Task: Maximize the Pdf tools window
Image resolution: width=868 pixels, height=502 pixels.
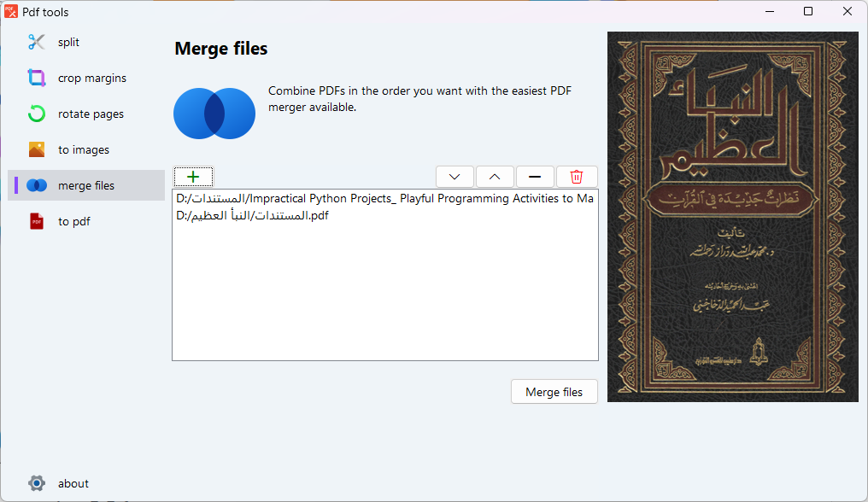Action: point(808,11)
